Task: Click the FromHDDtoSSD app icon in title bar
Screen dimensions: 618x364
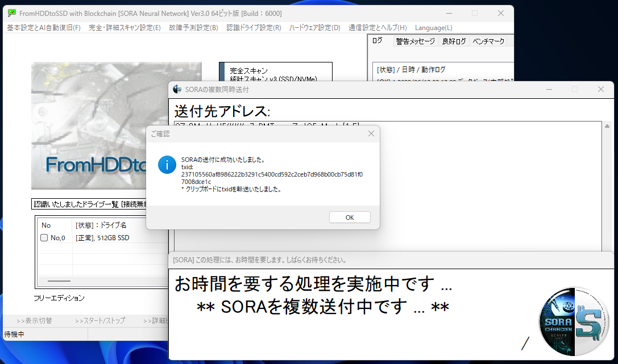Action: click(x=12, y=13)
